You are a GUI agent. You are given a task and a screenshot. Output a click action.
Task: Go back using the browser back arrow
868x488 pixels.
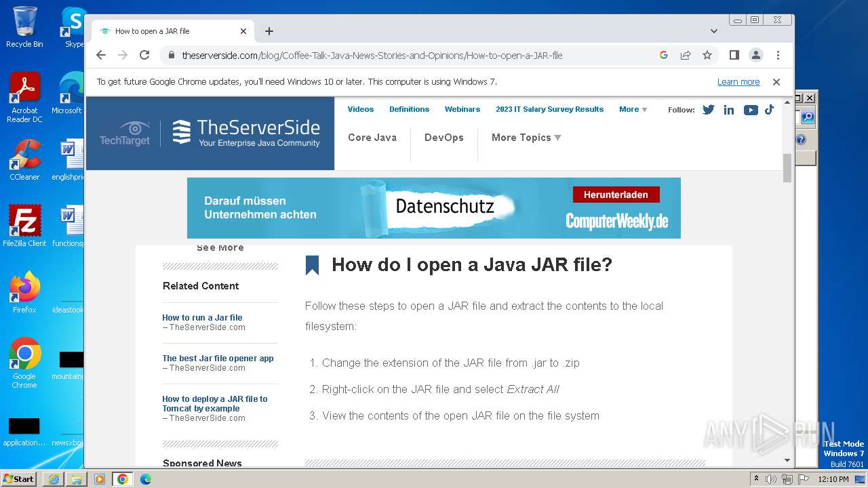(x=101, y=55)
